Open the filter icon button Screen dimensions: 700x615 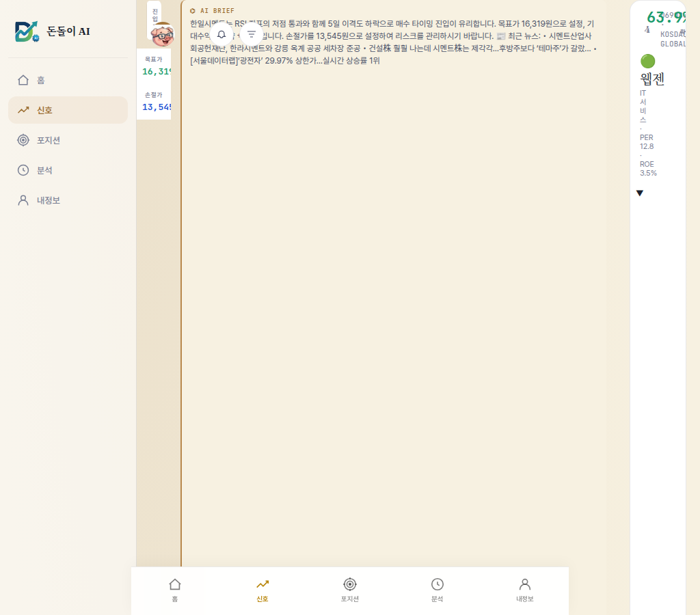pyautogui.click(x=252, y=34)
